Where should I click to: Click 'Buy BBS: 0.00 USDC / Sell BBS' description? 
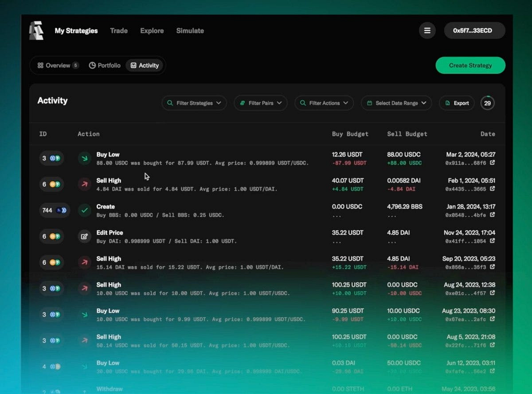[x=160, y=215]
